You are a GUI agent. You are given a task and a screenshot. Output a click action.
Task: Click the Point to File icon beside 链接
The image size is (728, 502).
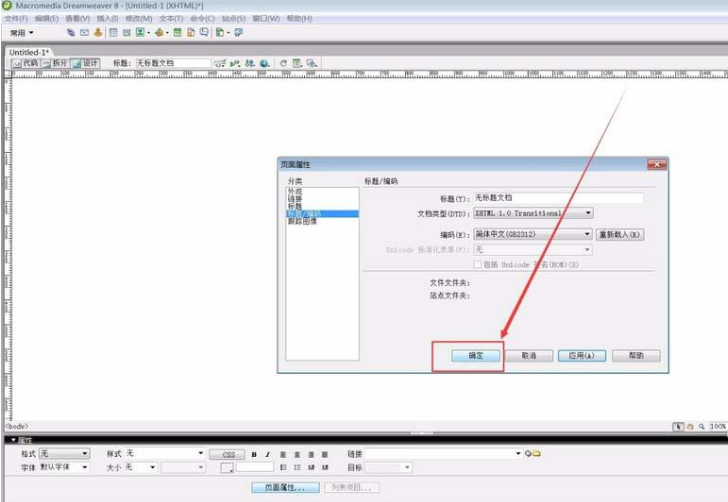coord(528,453)
